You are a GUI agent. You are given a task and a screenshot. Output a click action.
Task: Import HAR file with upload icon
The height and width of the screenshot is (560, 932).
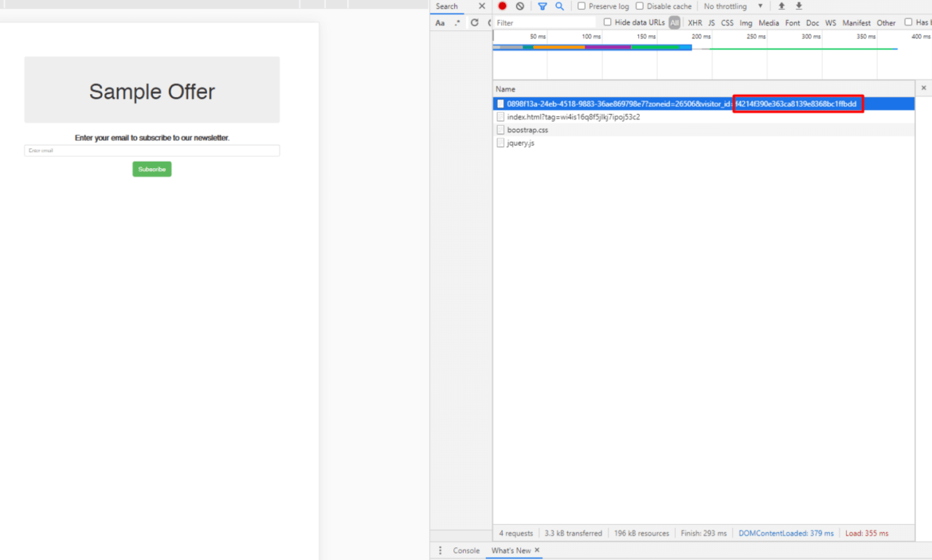[781, 6]
